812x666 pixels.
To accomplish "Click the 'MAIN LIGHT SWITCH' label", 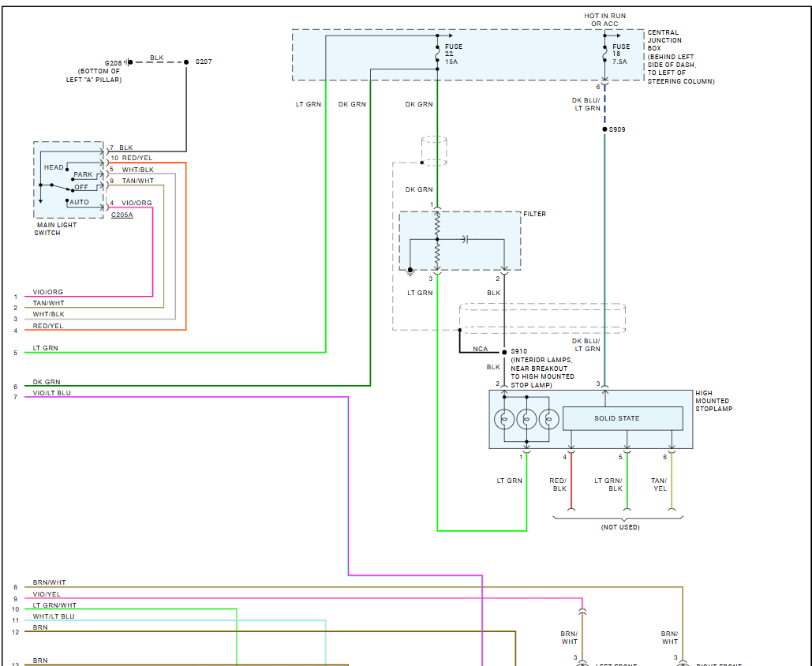I will 55,229.
